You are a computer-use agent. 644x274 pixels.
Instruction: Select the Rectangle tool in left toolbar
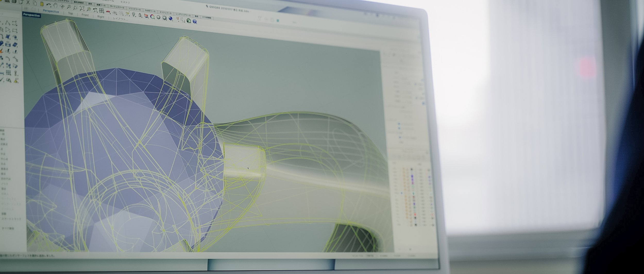click(15, 30)
